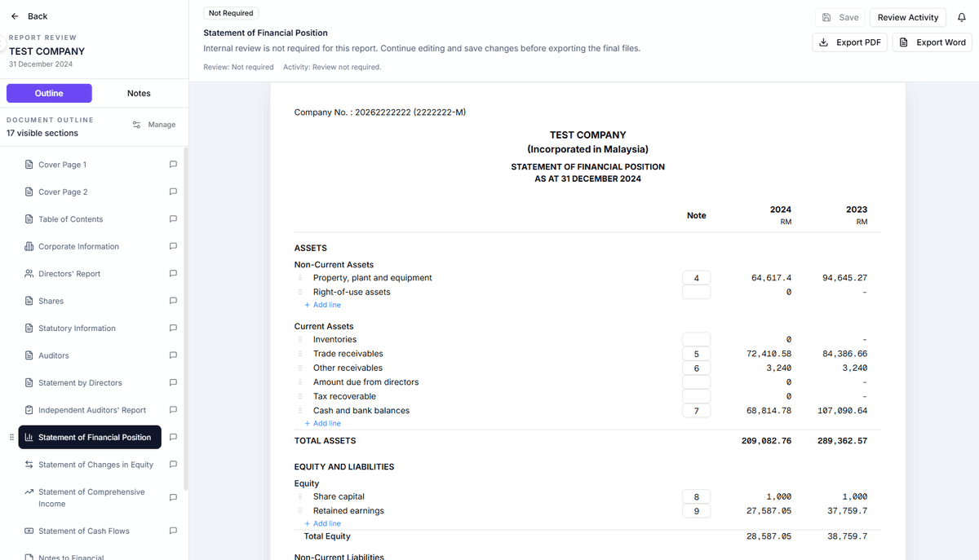This screenshot has width=979, height=560.
Task: Click comment icon for Cover Page 2
Action: tap(173, 192)
